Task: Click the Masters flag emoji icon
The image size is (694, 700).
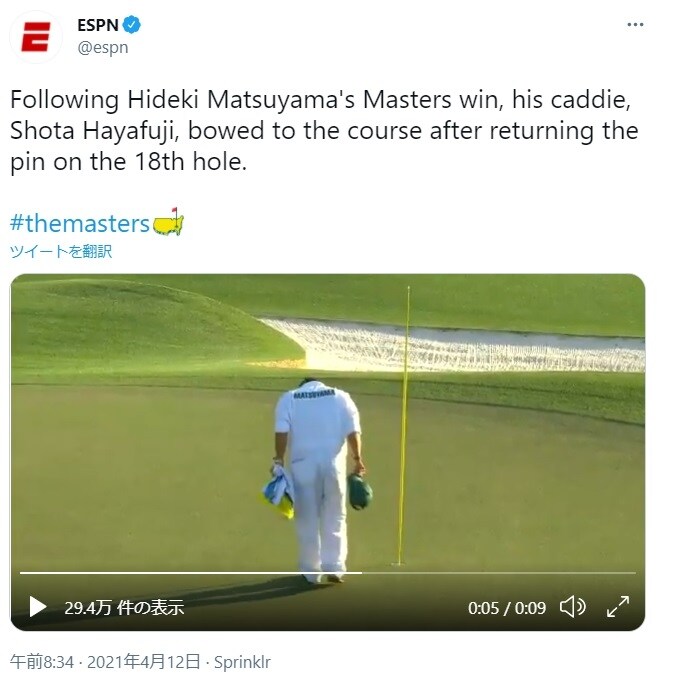Action: [169, 221]
